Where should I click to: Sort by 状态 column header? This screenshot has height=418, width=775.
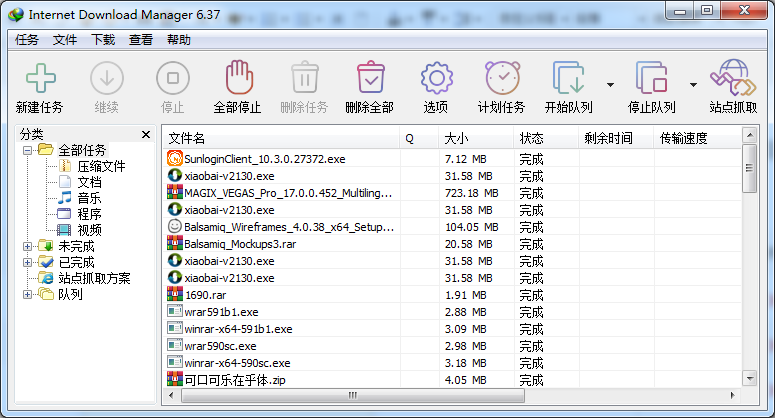click(546, 138)
